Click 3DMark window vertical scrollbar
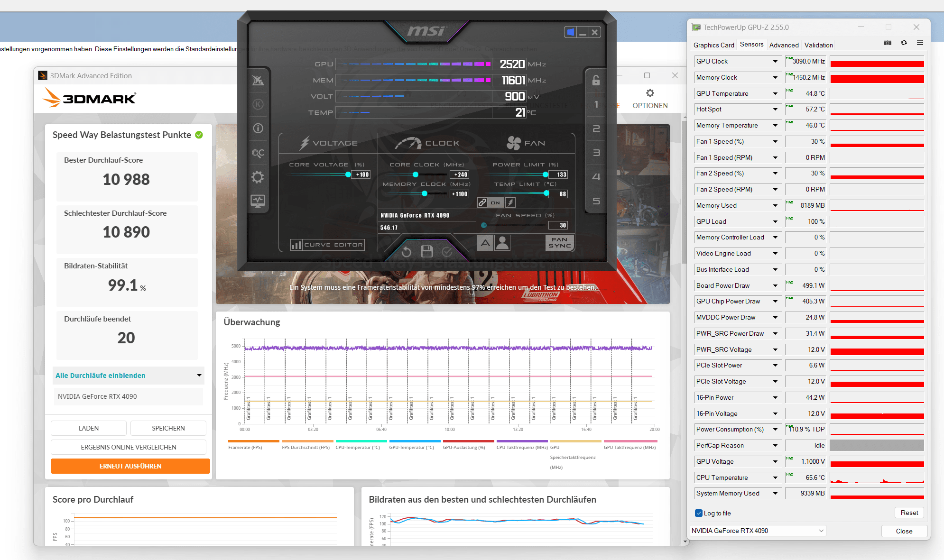944x560 pixels. pyautogui.click(x=685, y=192)
